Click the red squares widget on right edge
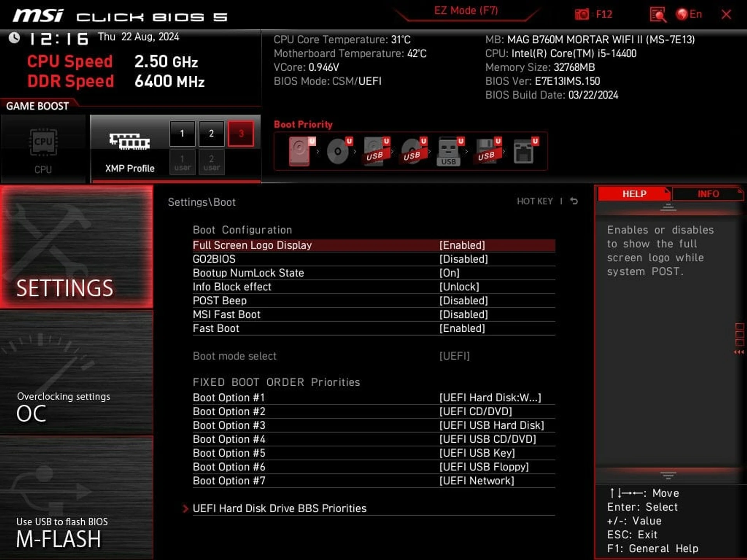Viewport: 747px width, 560px height. pyautogui.click(x=739, y=338)
